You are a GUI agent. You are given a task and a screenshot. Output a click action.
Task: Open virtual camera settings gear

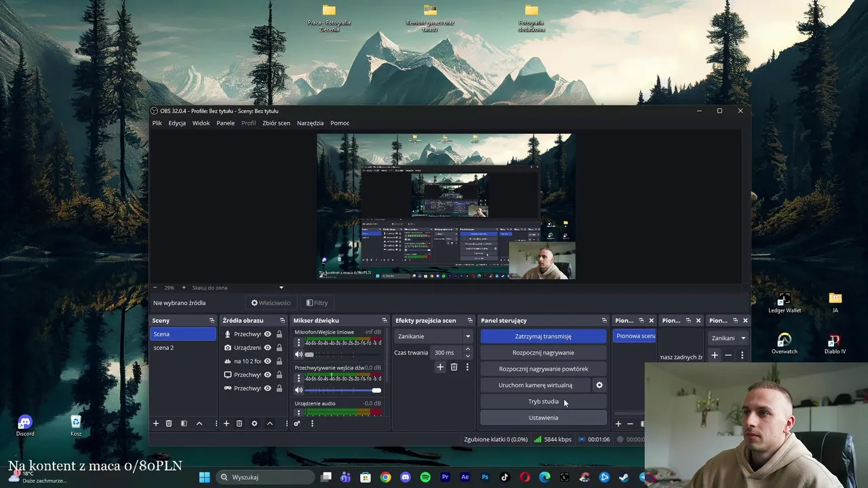coord(599,385)
